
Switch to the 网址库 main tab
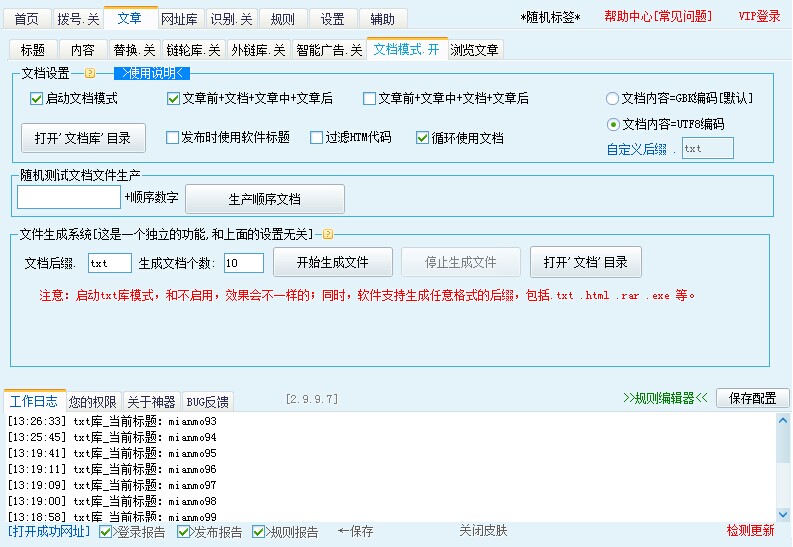(179, 19)
